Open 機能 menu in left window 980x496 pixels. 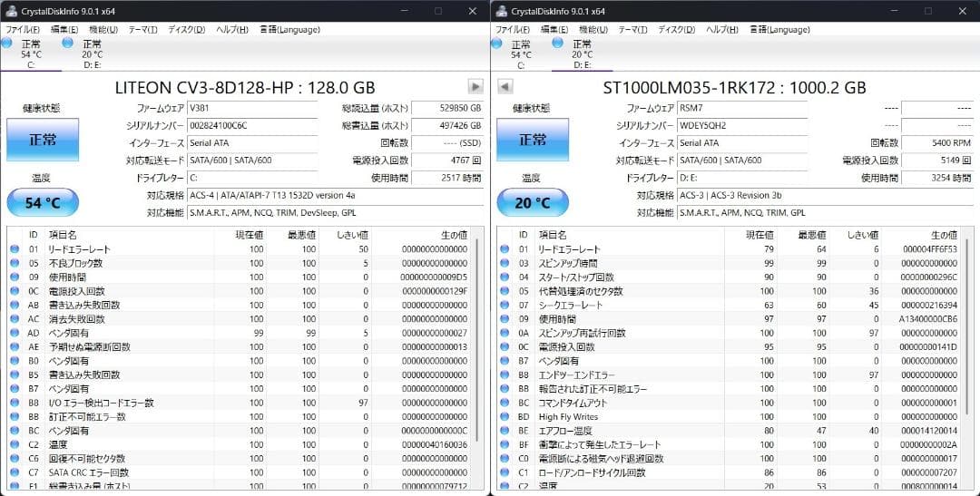pyautogui.click(x=103, y=29)
